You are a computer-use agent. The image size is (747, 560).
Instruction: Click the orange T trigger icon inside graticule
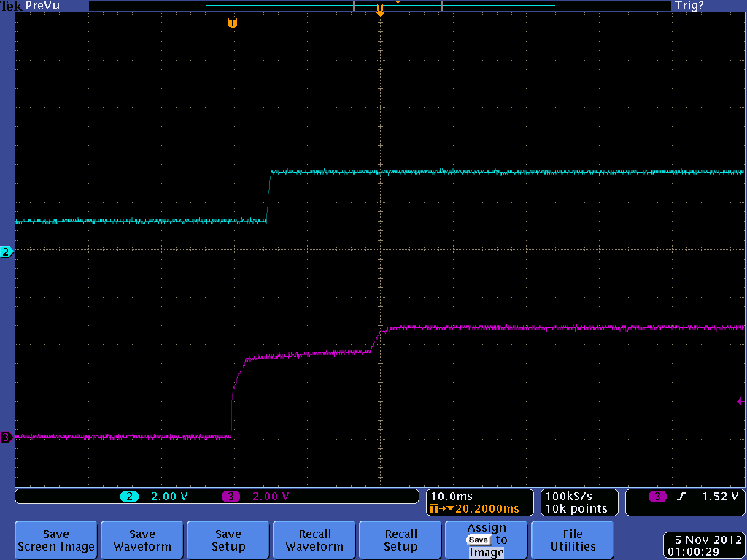232,23
